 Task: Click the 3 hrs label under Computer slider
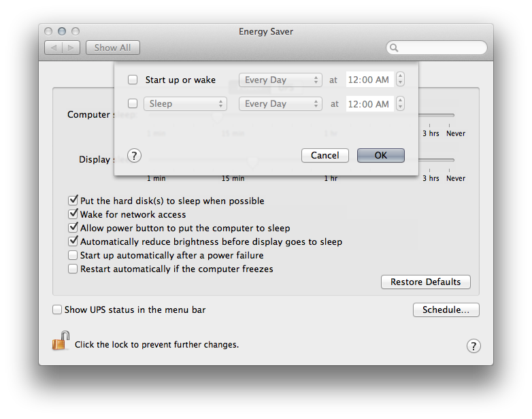pyautogui.click(x=431, y=133)
